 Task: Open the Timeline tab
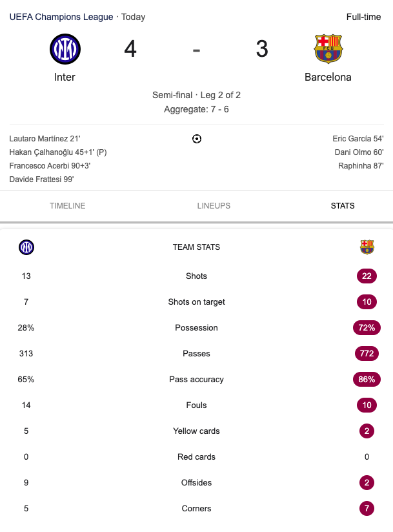(68, 205)
